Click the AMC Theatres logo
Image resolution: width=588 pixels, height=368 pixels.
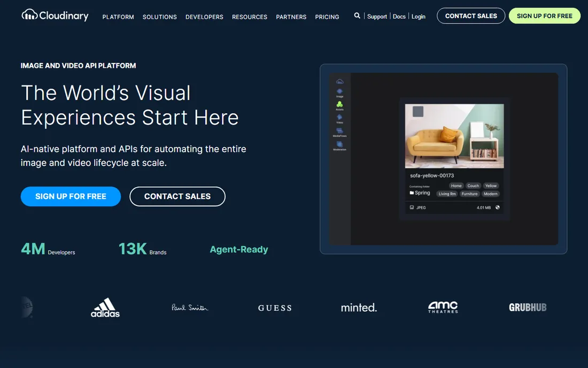(443, 307)
